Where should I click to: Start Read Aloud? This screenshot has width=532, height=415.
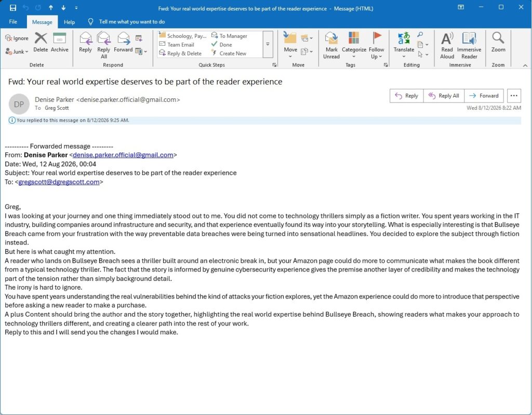point(447,45)
